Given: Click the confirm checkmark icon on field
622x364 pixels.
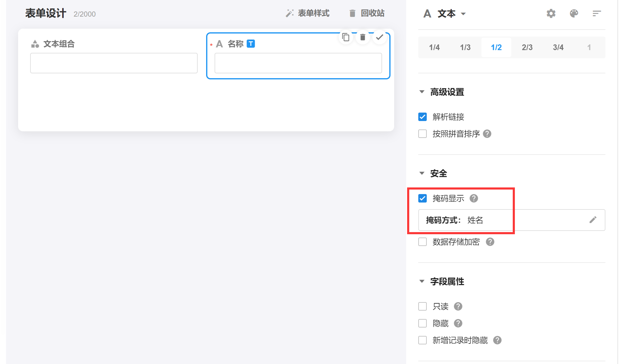Looking at the screenshot, I should 380,37.
